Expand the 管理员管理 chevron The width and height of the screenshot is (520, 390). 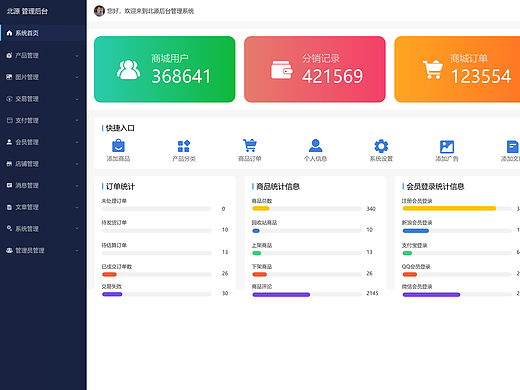point(77,250)
